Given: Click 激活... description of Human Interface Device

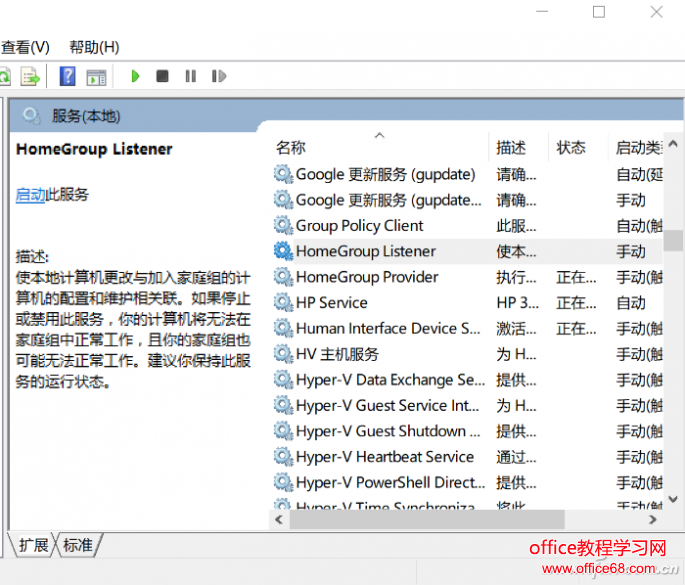Looking at the screenshot, I should click(x=516, y=329).
